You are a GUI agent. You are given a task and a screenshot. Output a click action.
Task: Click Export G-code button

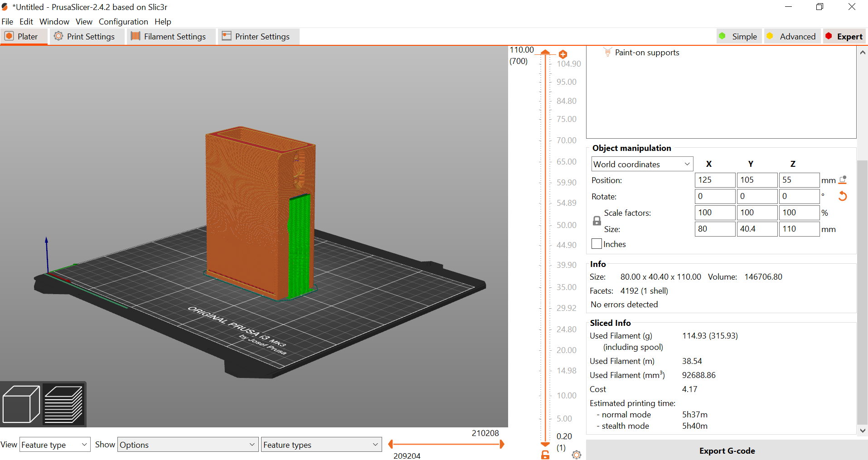[x=727, y=450]
